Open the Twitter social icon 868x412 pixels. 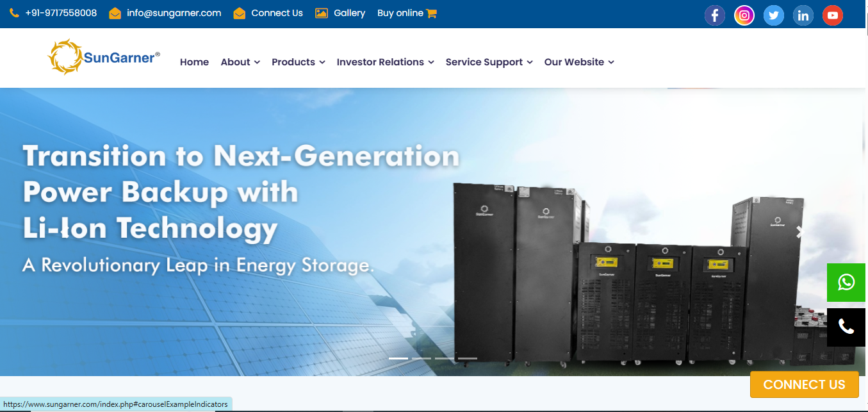(x=773, y=15)
